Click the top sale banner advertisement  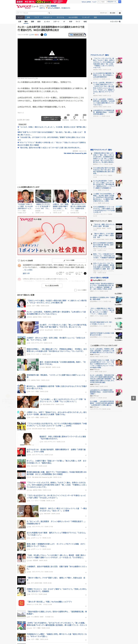pos(41,2)
